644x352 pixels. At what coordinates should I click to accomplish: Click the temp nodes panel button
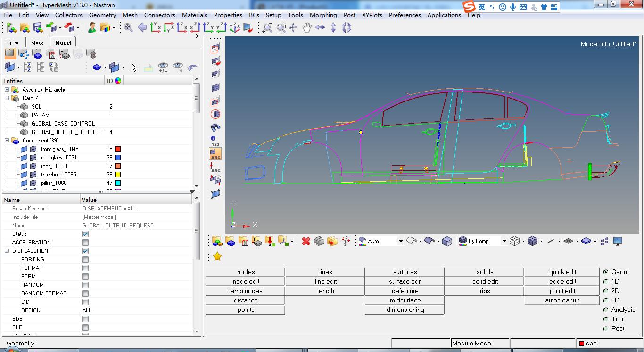click(246, 291)
